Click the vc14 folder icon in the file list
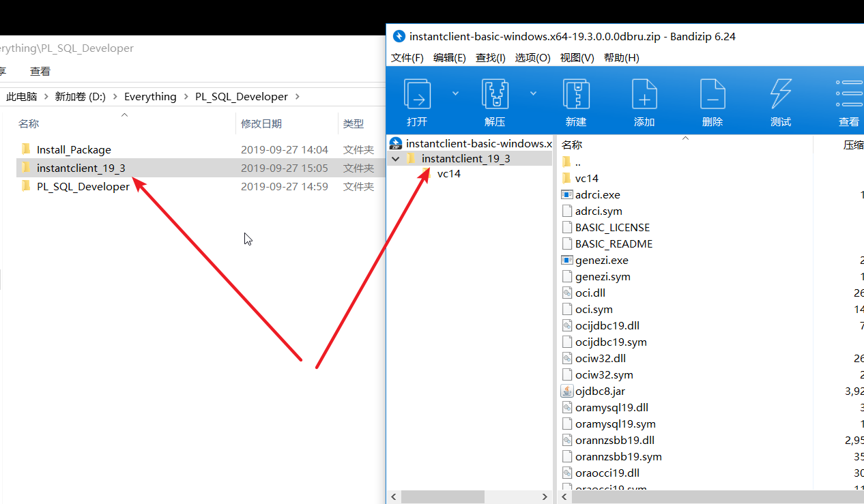 566,179
